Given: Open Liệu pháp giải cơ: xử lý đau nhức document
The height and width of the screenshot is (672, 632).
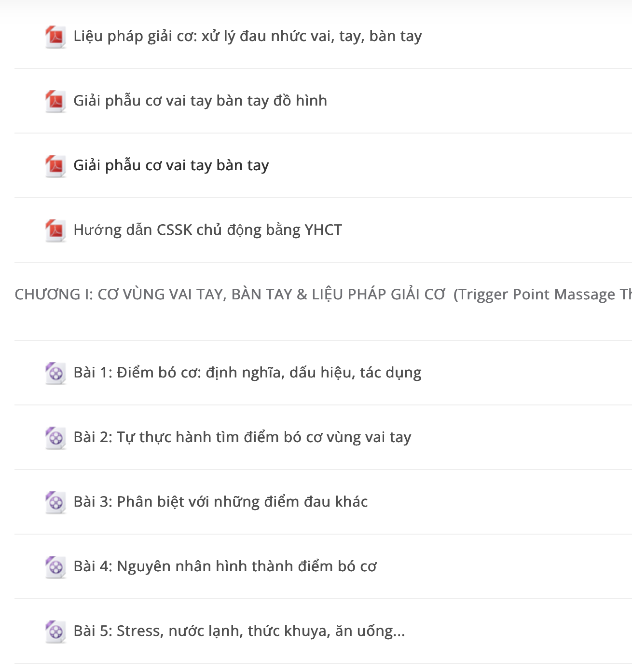Looking at the screenshot, I should tap(247, 37).
